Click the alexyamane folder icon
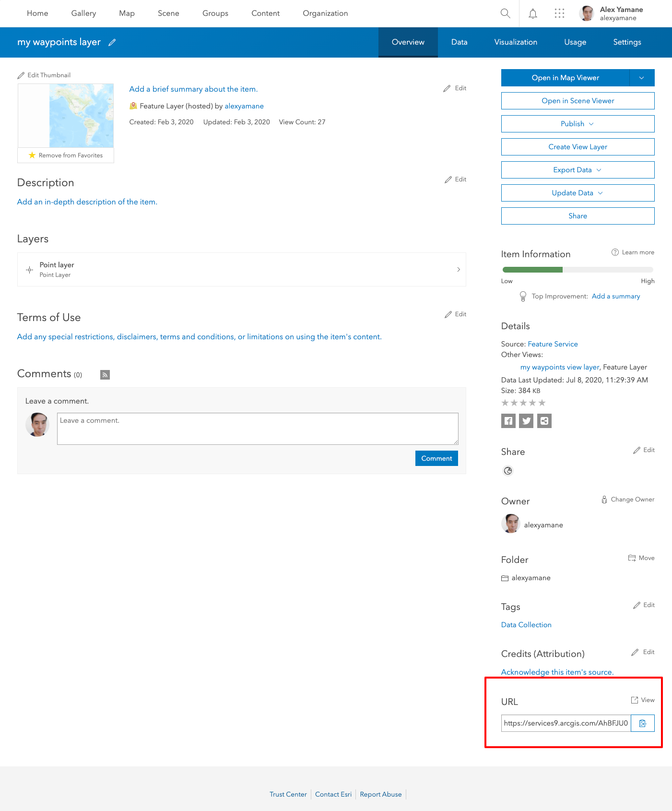 tap(505, 578)
